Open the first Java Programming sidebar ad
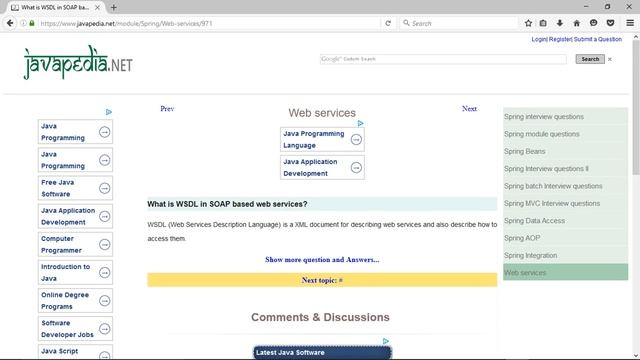 click(x=75, y=132)
